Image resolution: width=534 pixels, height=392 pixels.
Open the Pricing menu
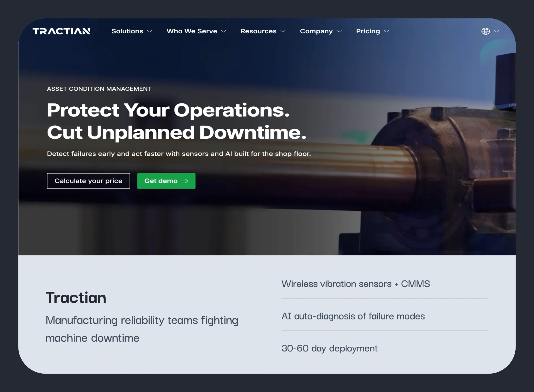click(x=368, y=31)
